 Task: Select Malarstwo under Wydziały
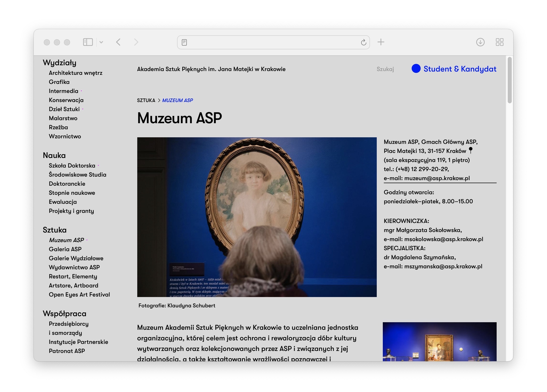(63, 118)
